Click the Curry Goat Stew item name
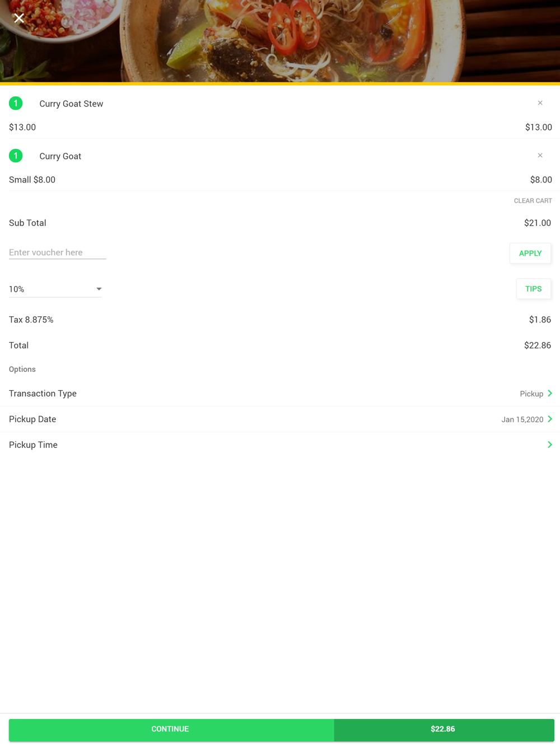This screenshot has width=560, height=747. 71,104
